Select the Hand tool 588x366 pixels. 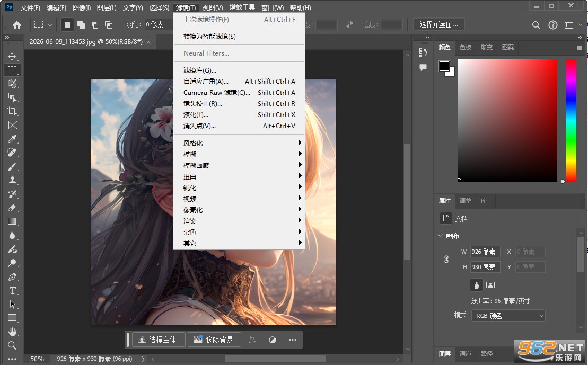pos(12,332)
